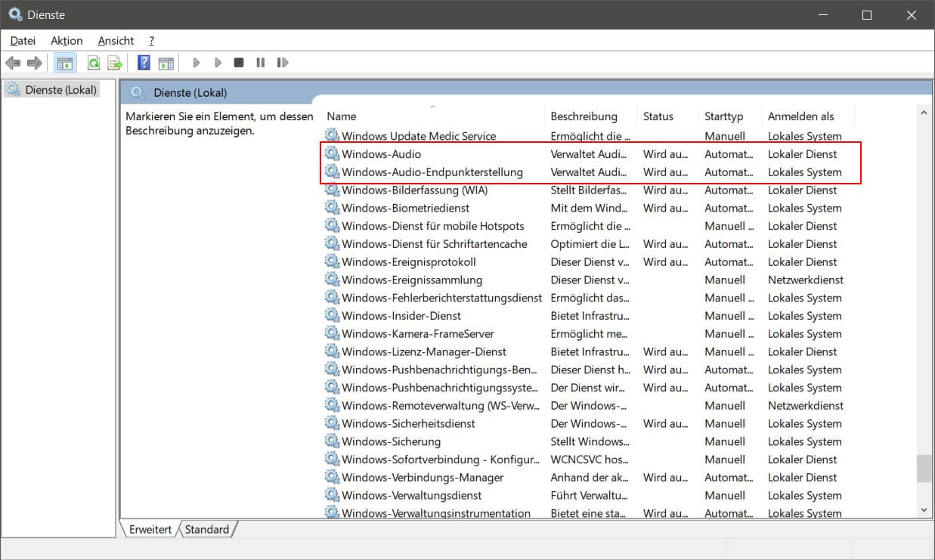Open the Datei menu
This screenshot has height=560, width=935.
coord(22,40)
